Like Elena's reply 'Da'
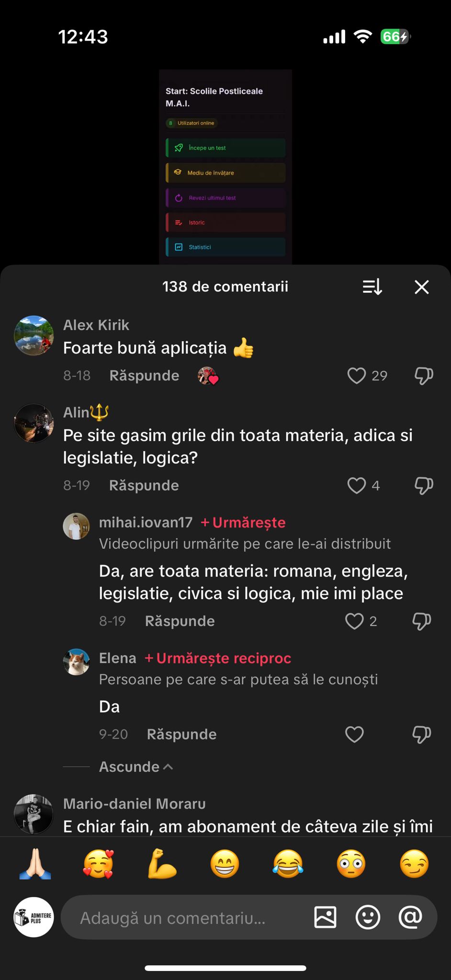The height and width of the screenshot is (980, 451). [x=354, y=734]
